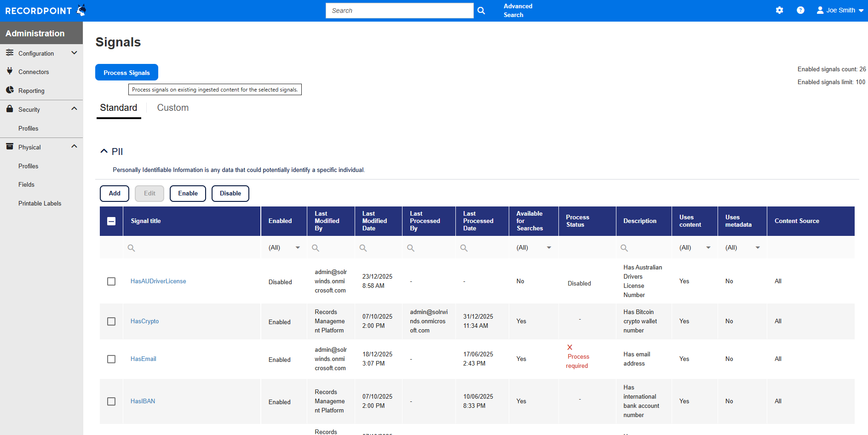Click the Security padlock icon
Screen dimensions: 868x435
tap(10, 109)
